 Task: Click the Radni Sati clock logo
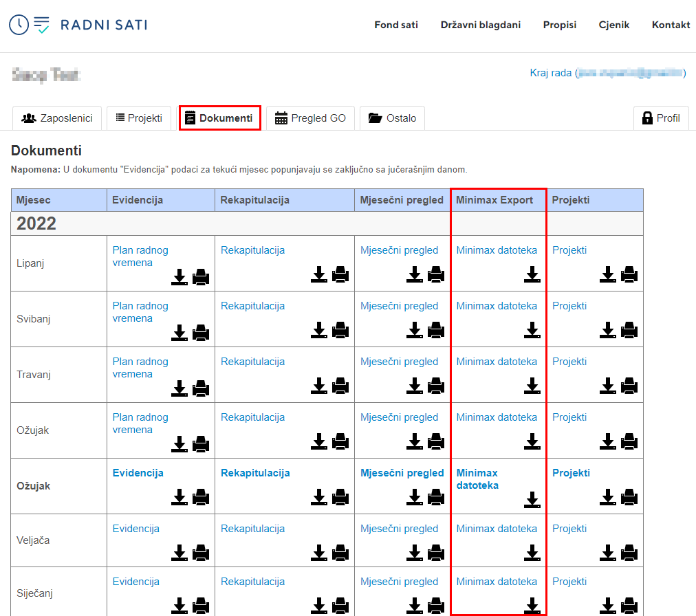(x=19, y=25)
